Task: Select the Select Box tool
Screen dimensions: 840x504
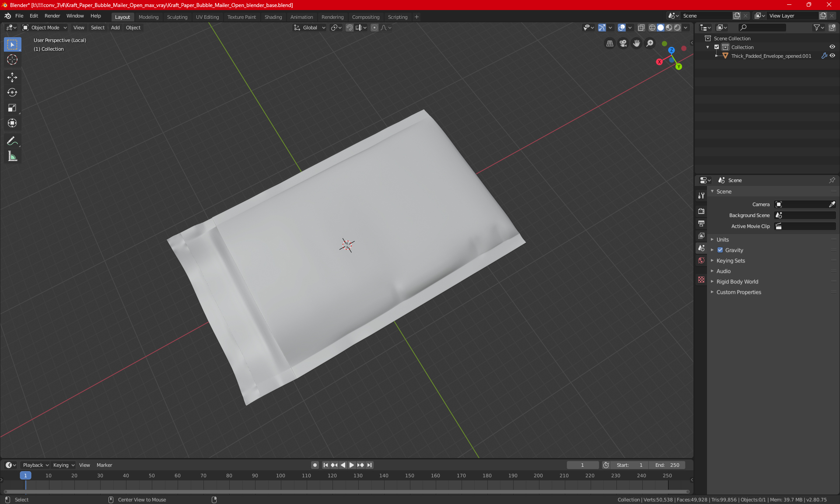Action: (x=12, y=45)
